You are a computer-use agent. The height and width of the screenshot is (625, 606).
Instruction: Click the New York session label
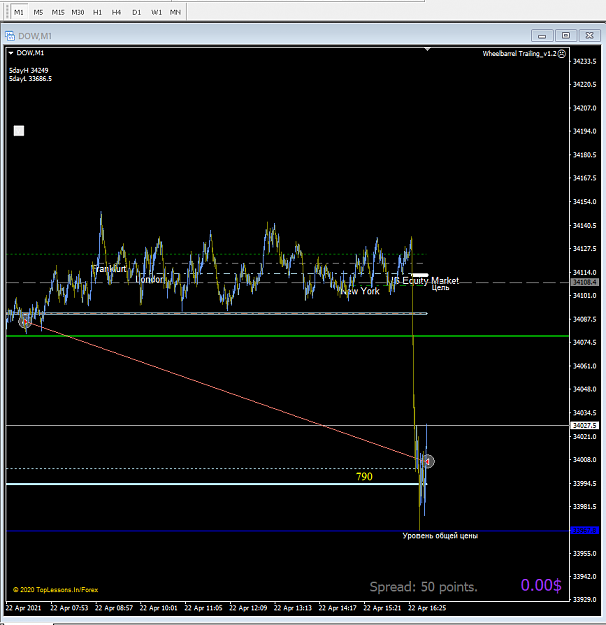click(360, 291)
